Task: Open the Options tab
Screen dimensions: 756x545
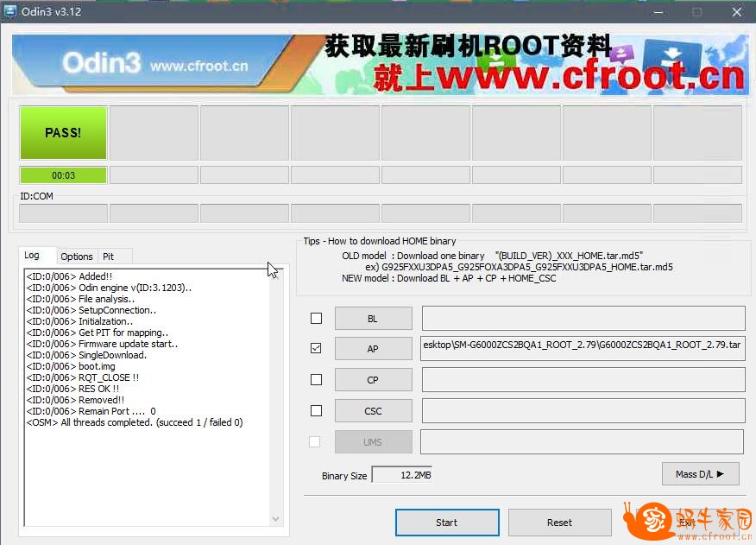Action: tap(77, 257)
